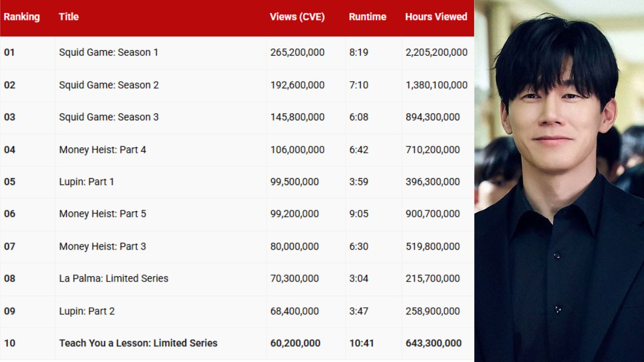Screen dimensions: 644x362
Task: Click hours viewed 215,700,000
Action: [433, 278]
